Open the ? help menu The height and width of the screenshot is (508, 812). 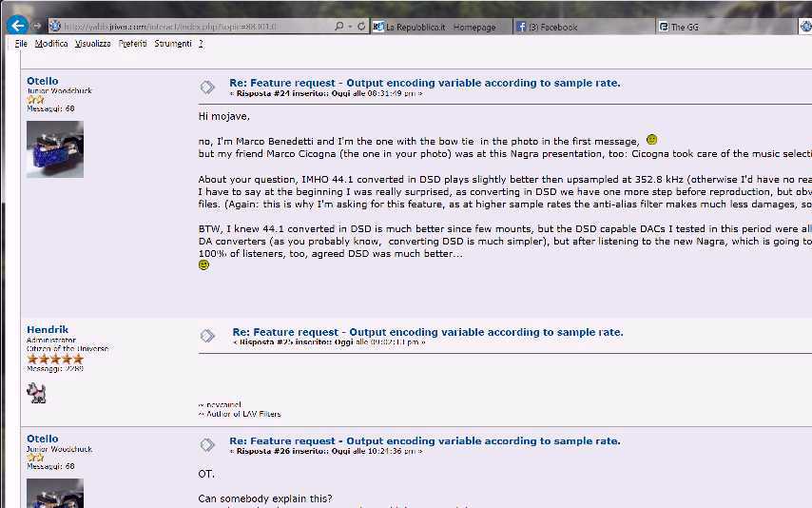[201, 44]
